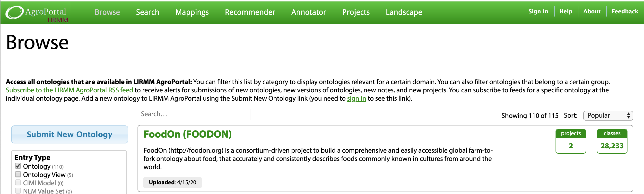Open the Browse menu item

click(107, 12)
